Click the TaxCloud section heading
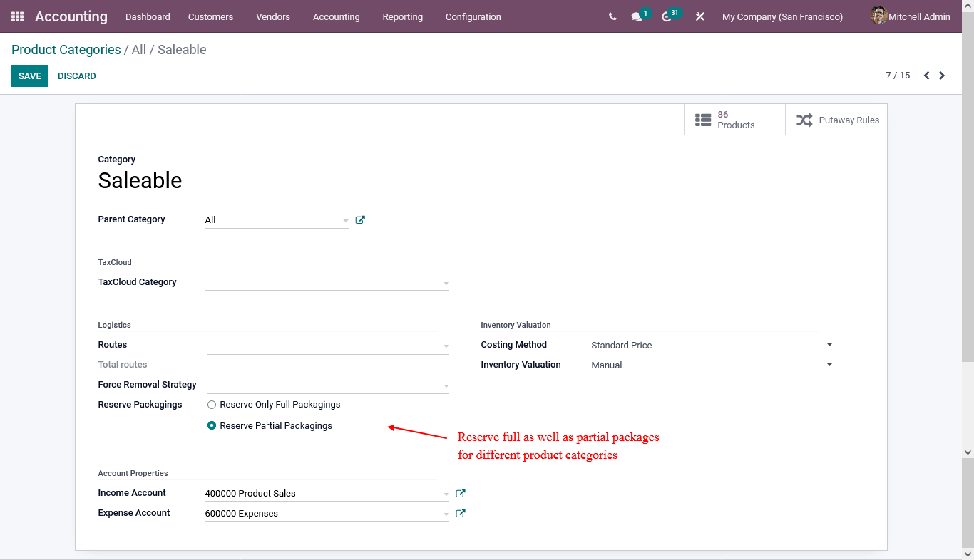 click(x=115, y=262)
